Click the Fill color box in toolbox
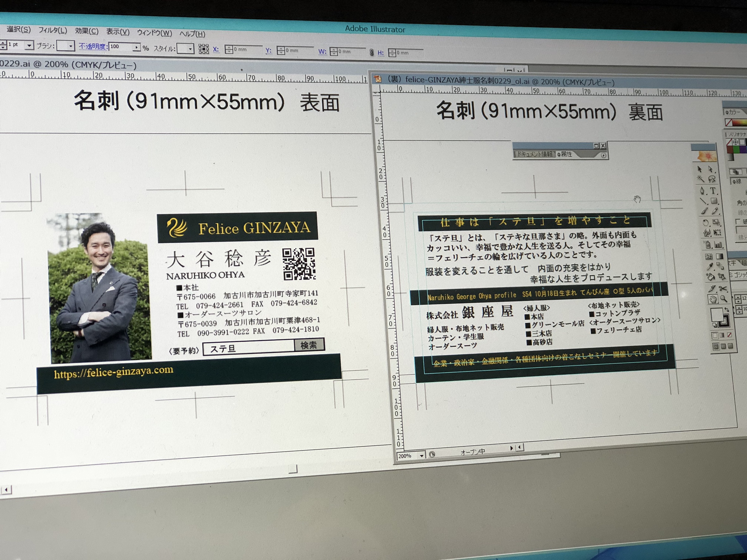This screenshot has height=560, width=747. 717,314
